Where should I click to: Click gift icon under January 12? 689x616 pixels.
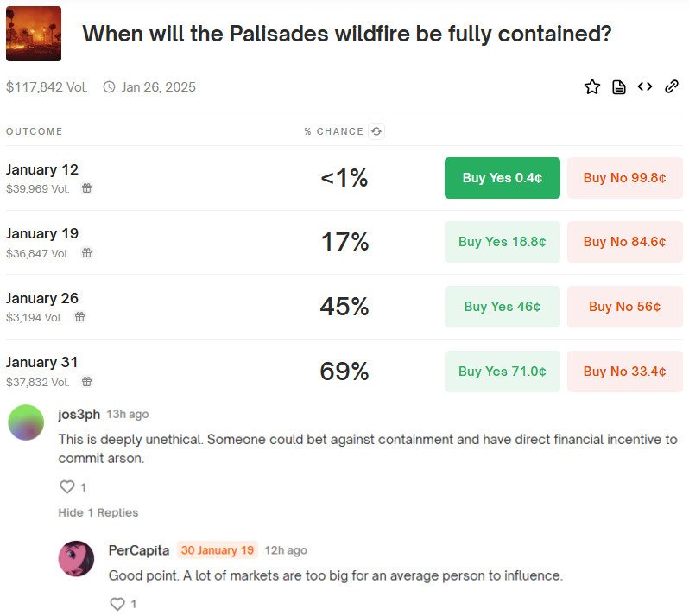coord(86,188)
